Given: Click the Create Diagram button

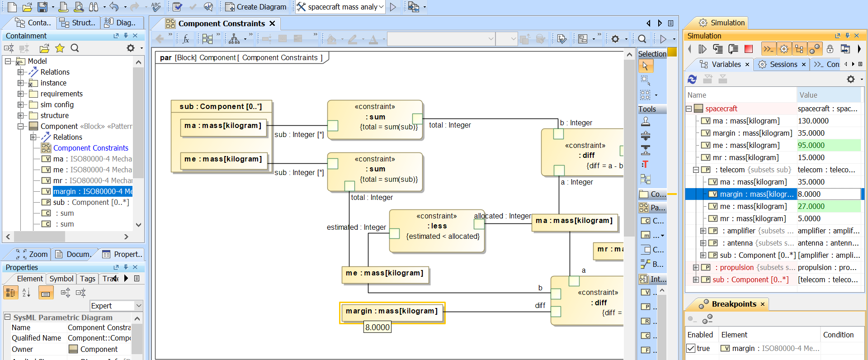Looking at the screenshot, I should click(256, 7).
